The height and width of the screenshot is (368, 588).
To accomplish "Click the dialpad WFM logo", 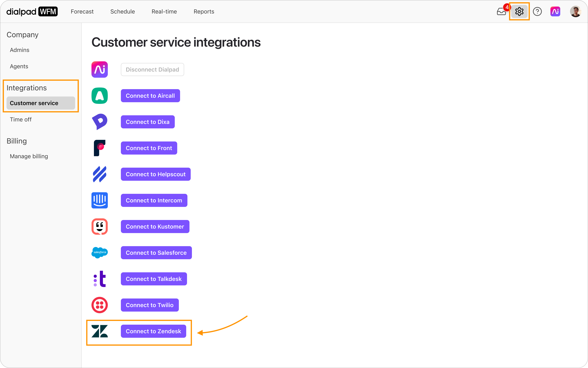I will (x=32, y=11).
